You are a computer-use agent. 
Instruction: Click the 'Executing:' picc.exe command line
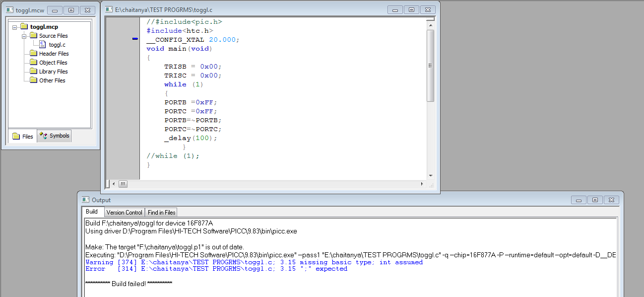[351, 255]
